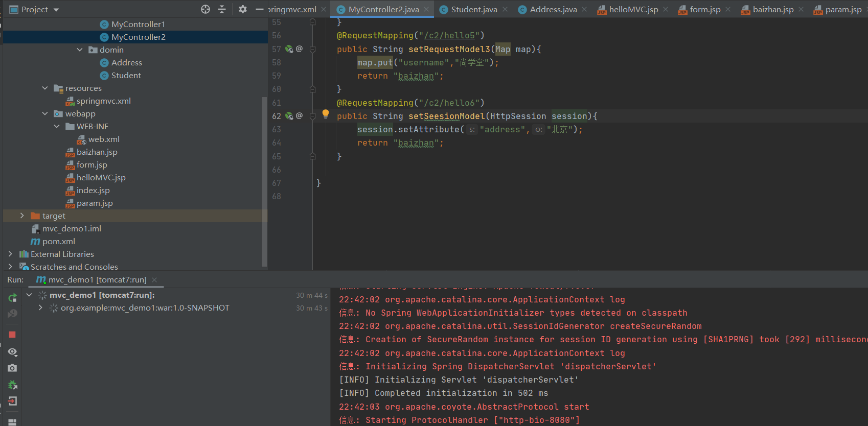Expand the target folder

click(22, 216)
